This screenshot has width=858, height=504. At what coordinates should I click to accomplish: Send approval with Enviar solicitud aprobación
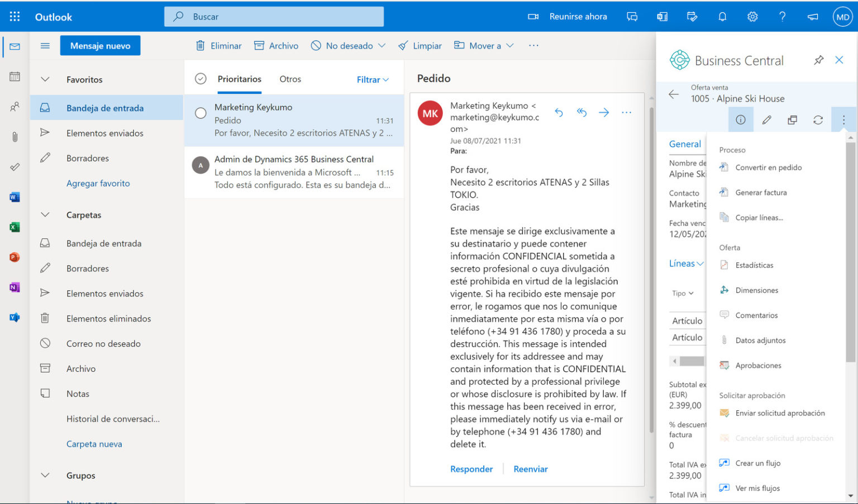pyautogui.click(x=780, y=413)
